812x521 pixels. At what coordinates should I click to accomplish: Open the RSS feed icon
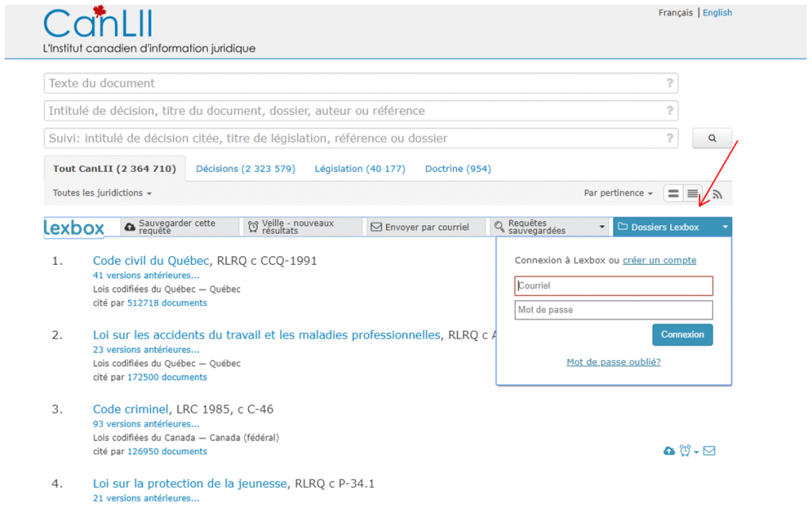coord(717,193)
